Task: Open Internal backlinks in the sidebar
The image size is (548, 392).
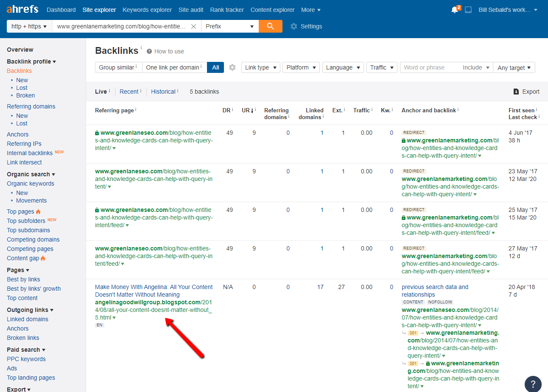Action: coord(30,153)
